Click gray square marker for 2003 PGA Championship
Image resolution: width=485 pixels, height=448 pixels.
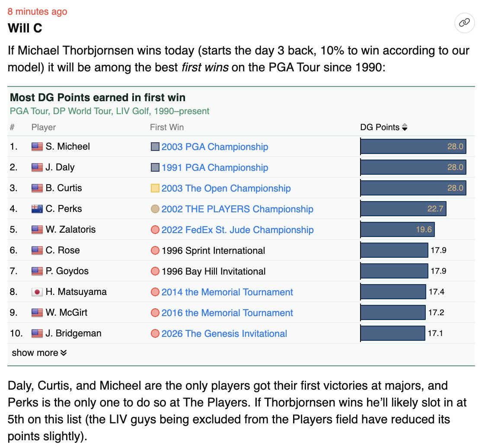click(155, 147)
